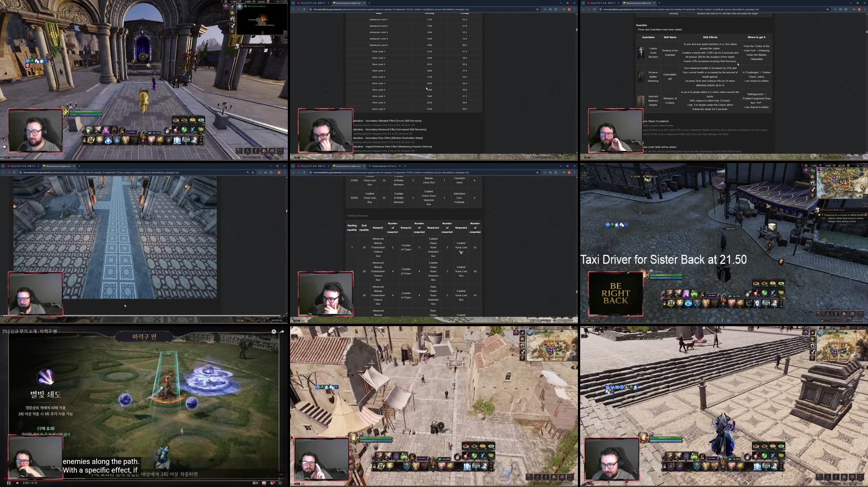This screenshot has width=868, height=487.
Task: Mute the Korean weapon showcase video volume
Action: (x=17, y=483)
